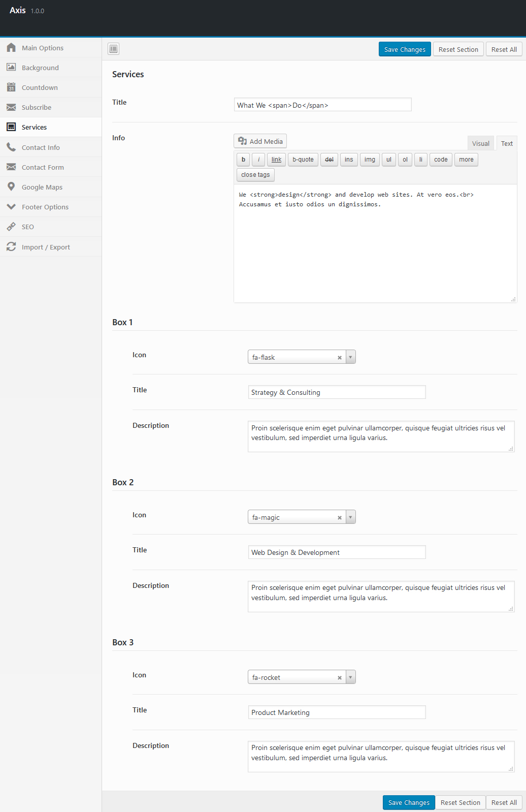Click the Google Maps pin icon

click(11, 187)
